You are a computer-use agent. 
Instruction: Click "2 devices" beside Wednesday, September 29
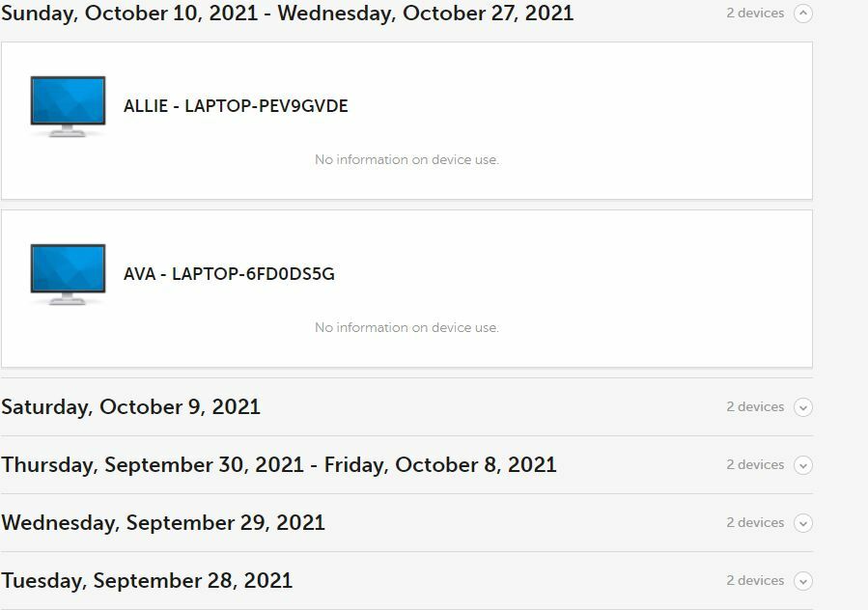(x=755, y=523)
